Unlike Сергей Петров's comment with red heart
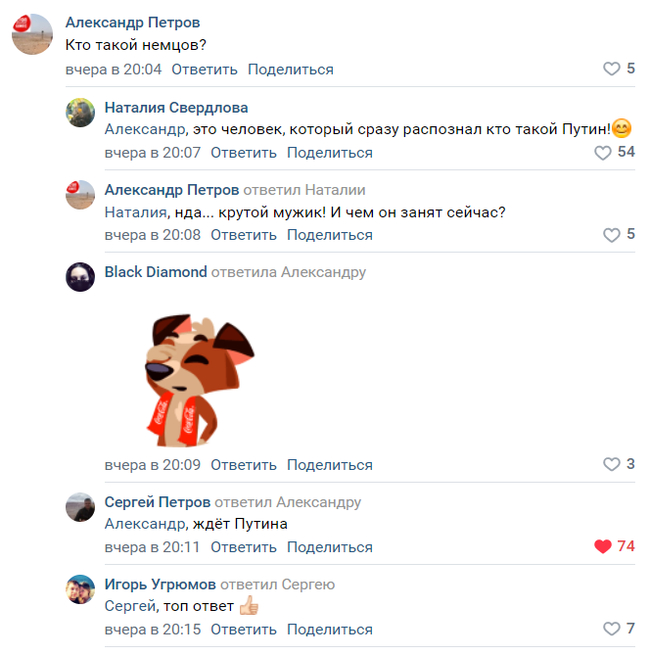 coord(603,546)
